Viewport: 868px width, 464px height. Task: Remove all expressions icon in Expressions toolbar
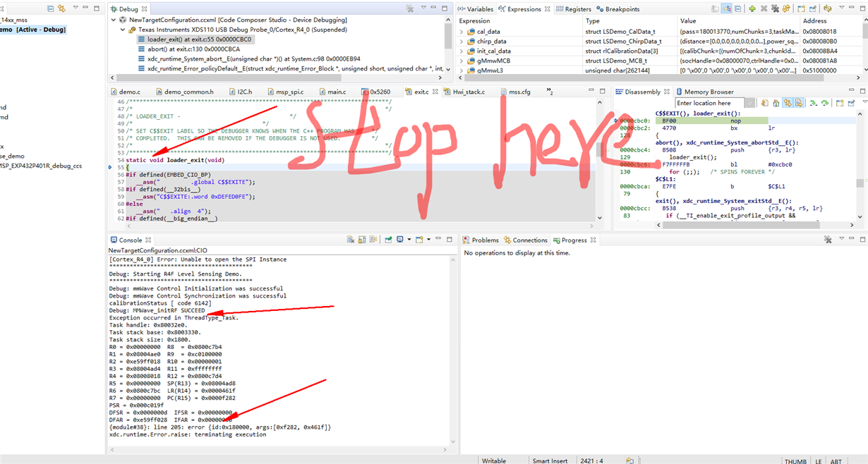click(x=775, y=8)
